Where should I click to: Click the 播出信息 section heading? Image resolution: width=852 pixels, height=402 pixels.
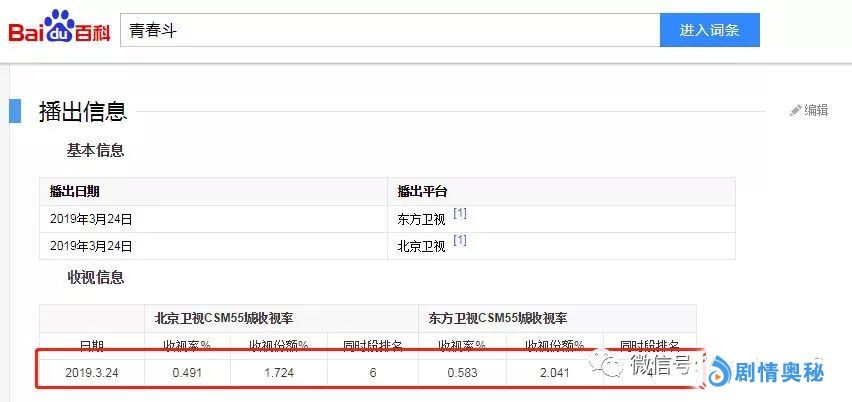pos(83,111)
